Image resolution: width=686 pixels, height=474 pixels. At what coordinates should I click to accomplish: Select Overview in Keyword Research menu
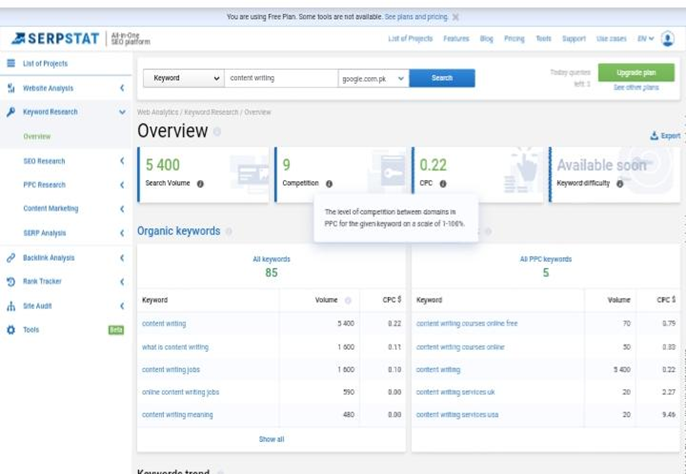(37, 137)
